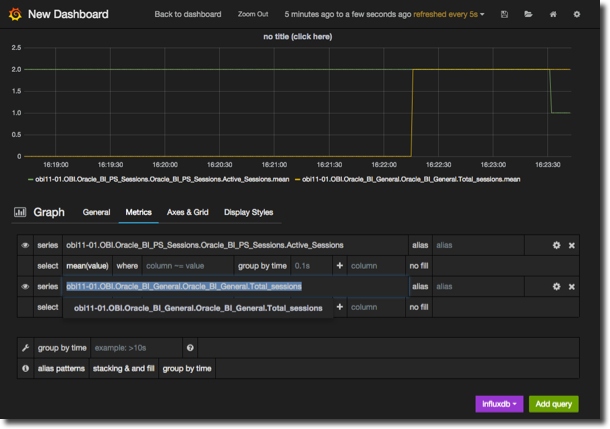Toggle visibility of Active_Sessions query
This screenshot has width=610, height=429.
pyautogui.click(x=26, y=245)
